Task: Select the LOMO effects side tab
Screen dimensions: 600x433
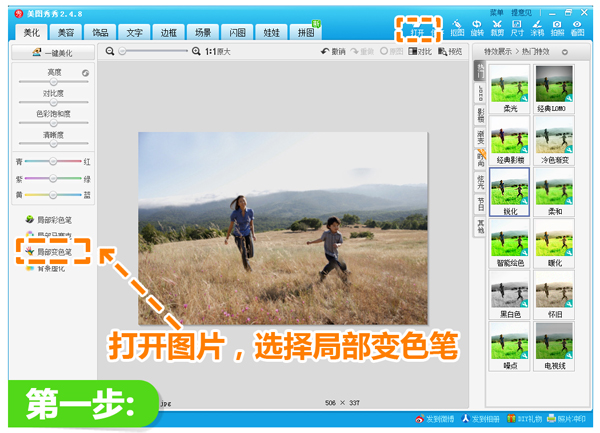Action: tap(480, 93)
